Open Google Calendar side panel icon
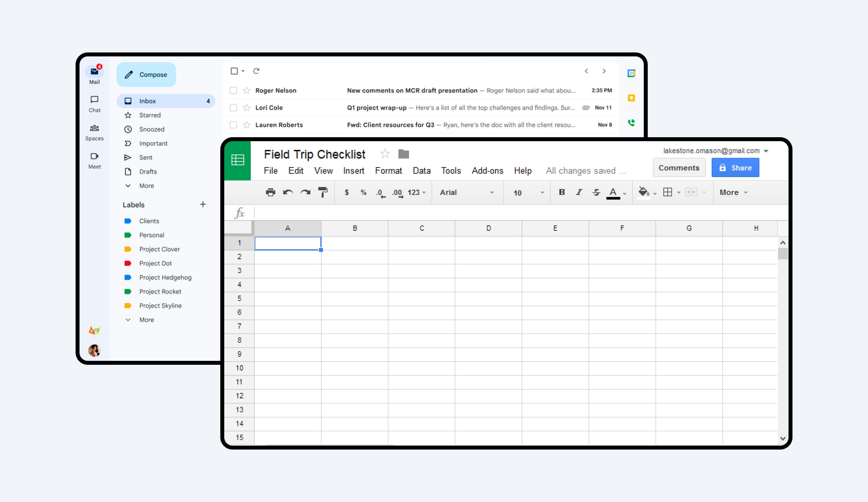Viewport: 868px width, 502px height. pyautogui.click(x=631, y=74)
